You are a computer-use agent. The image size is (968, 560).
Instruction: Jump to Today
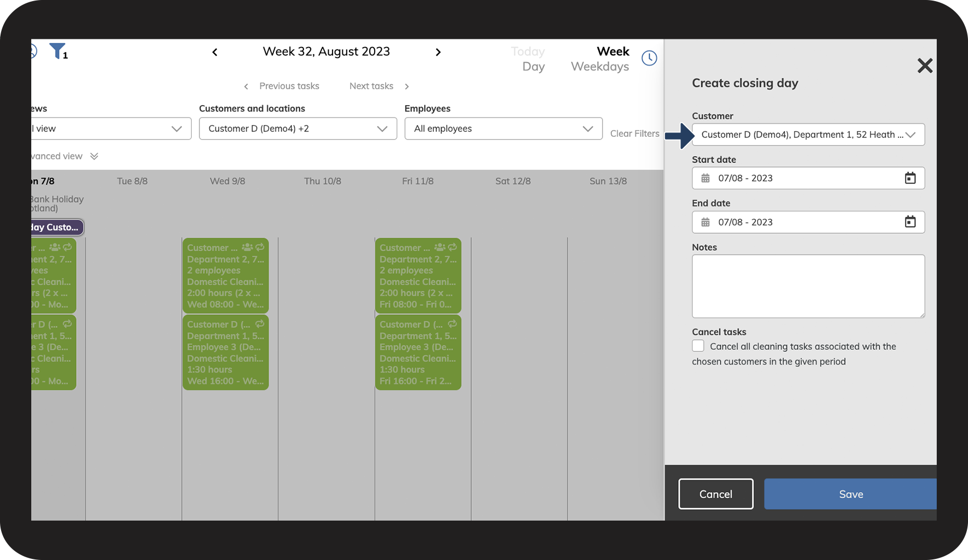pos(528,51)
